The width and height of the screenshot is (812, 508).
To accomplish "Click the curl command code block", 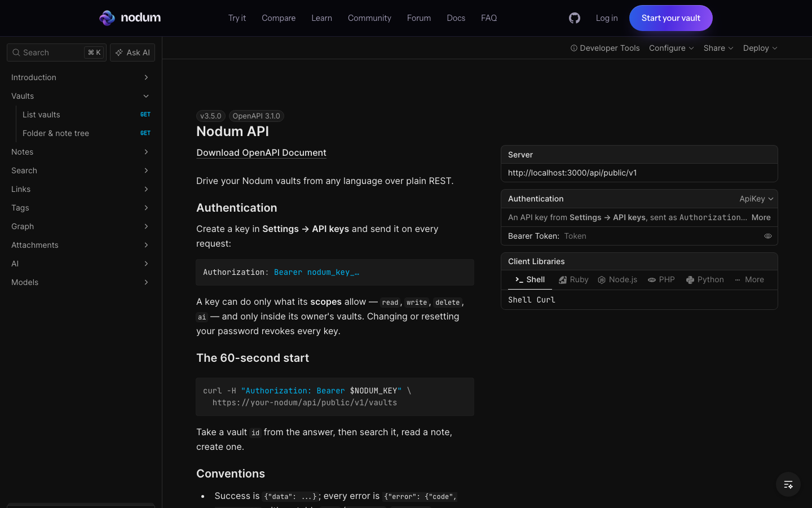I will [335, 397].
